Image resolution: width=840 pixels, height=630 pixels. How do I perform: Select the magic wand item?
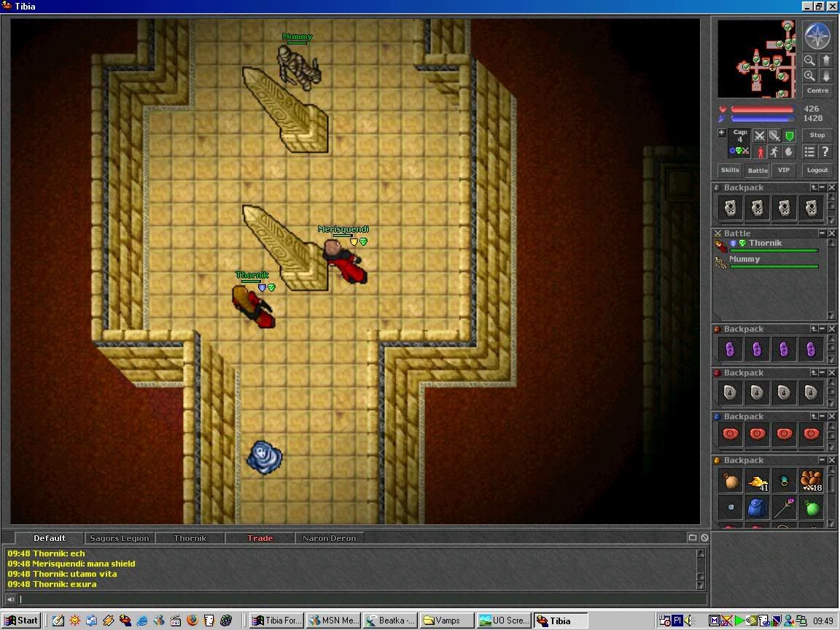(x=785, y=507)
